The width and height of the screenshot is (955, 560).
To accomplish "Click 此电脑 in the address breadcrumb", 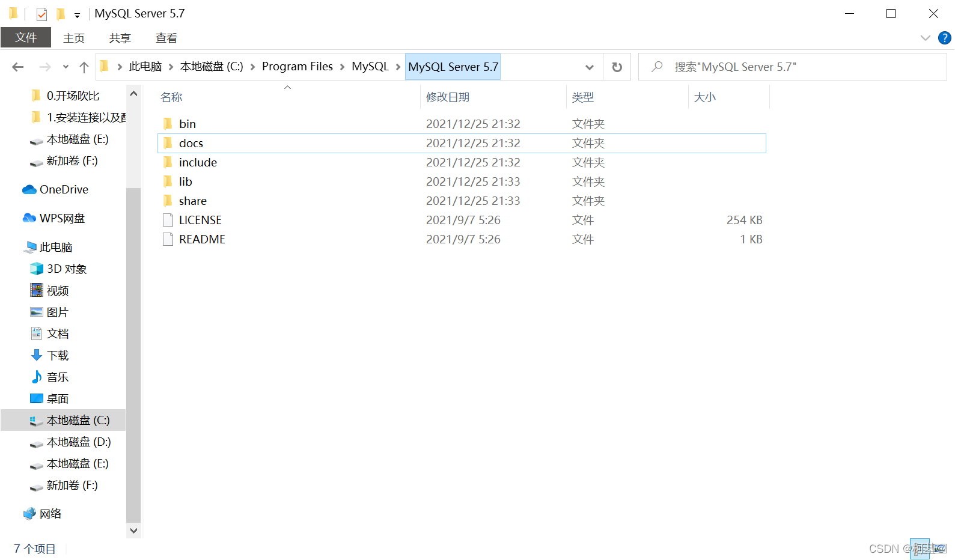I will point(145,66).
